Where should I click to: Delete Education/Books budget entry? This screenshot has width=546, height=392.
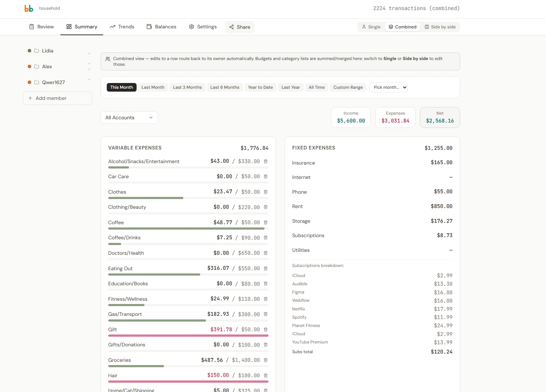[x=266, y=283]
